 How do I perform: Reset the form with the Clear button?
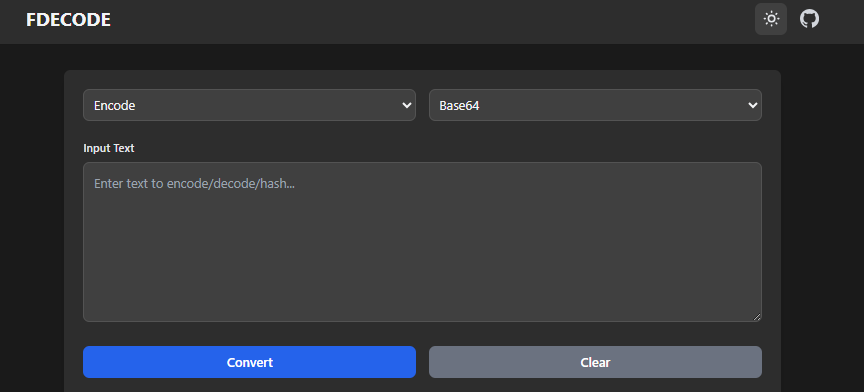coord(595,362)
